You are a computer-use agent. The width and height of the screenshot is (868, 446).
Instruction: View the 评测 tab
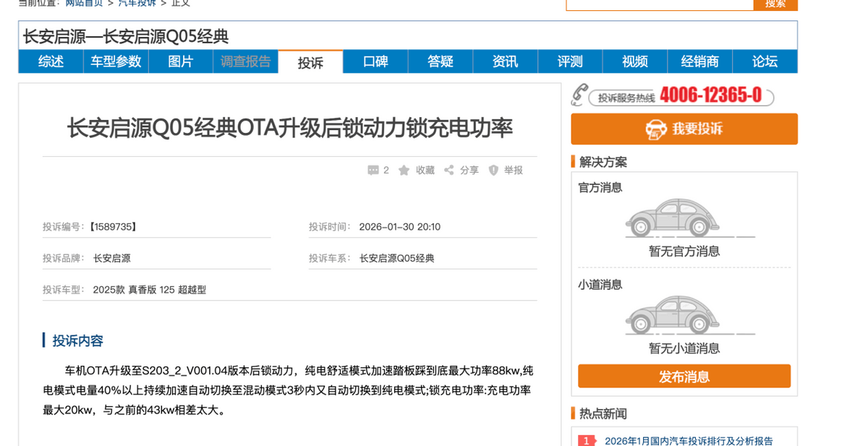(570, 61)
